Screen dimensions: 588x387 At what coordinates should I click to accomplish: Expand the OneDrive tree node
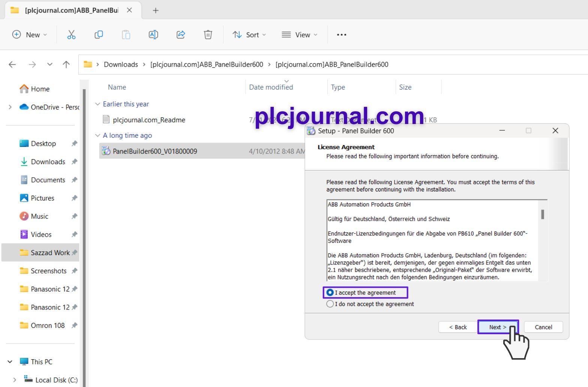coord(10,107)
